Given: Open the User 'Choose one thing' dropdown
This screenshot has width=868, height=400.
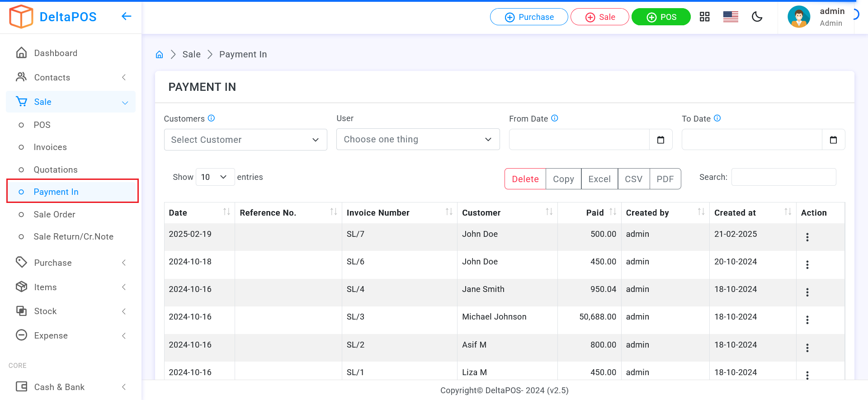Looking at the screenshot, I should coord(418,139).
